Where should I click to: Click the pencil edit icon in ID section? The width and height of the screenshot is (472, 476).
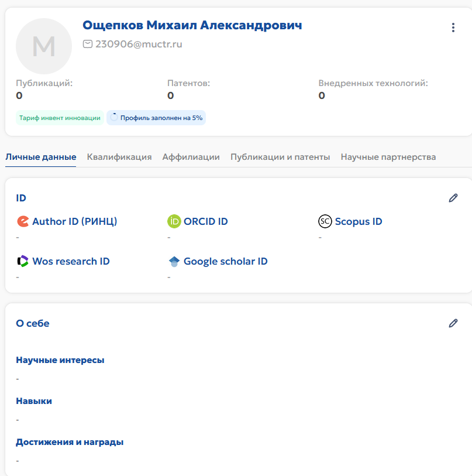click(x=453, y=198)
